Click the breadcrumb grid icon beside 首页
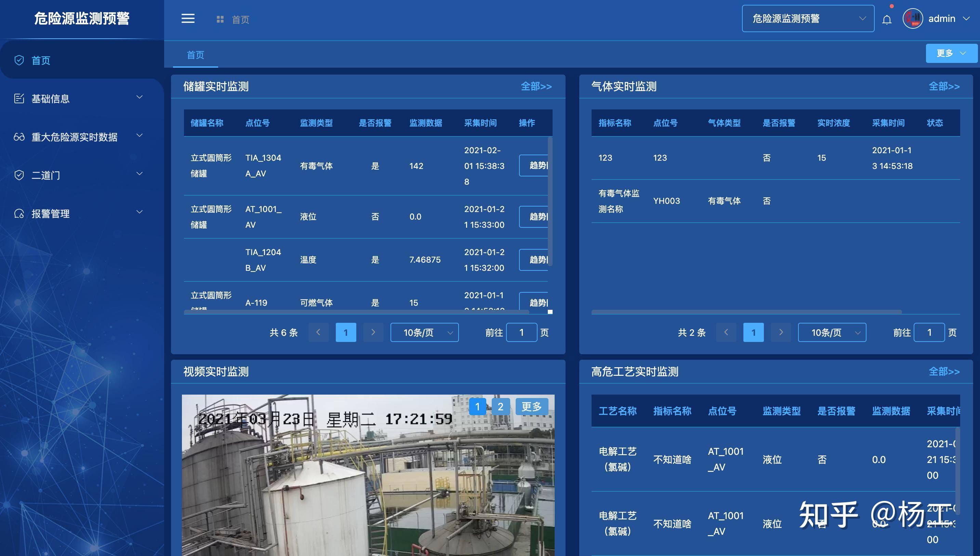Image resolution: width=980 pixels, height=556 pixels. pos(220,19)
